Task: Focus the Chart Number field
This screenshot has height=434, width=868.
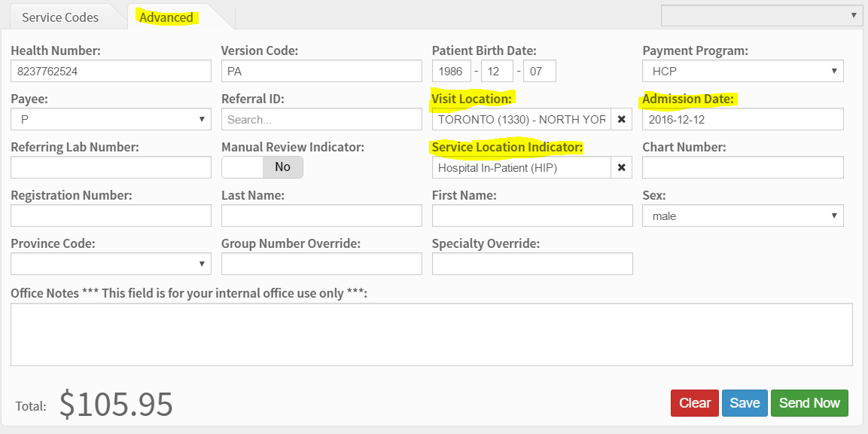Action: [742, 167]
